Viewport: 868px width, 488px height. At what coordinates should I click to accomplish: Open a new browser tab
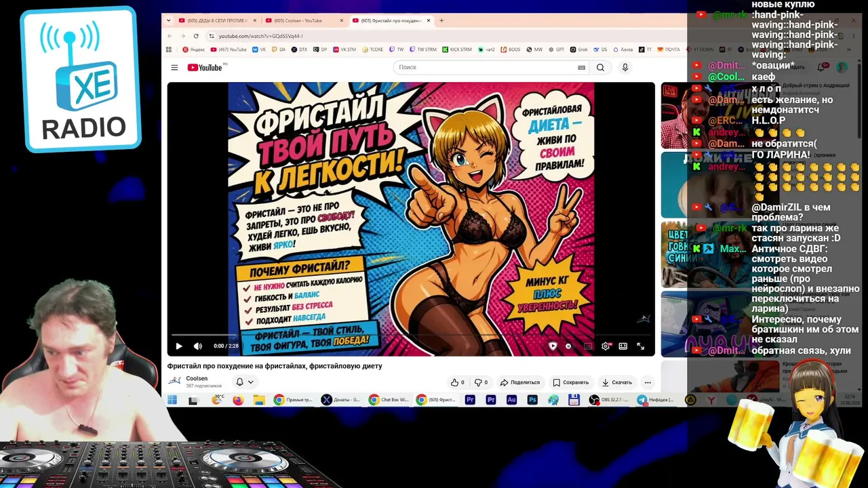coord(441,20)
